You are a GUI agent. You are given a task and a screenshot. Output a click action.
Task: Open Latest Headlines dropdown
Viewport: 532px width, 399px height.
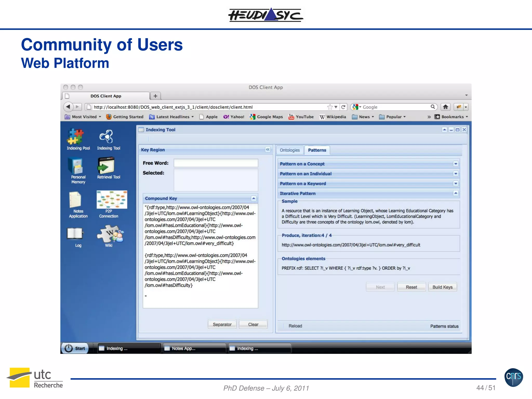click(x=171, y=117)
